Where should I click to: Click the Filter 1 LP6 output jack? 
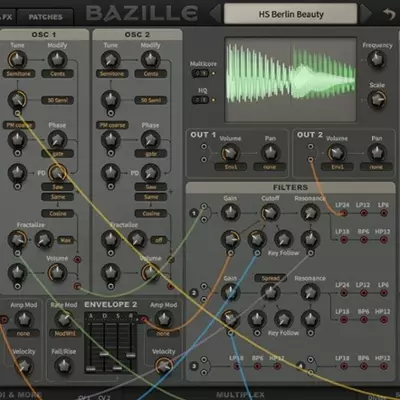pos(384,213)
